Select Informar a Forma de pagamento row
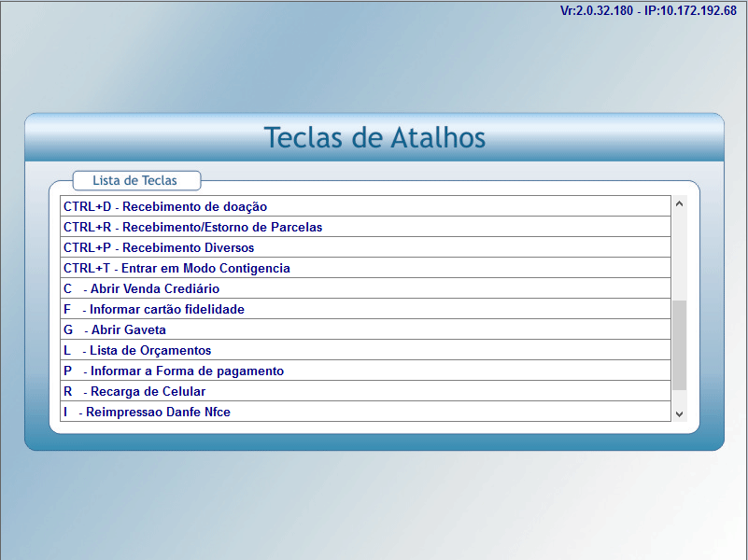This screenshot has width=748, height=560. [x=365, y=371]
